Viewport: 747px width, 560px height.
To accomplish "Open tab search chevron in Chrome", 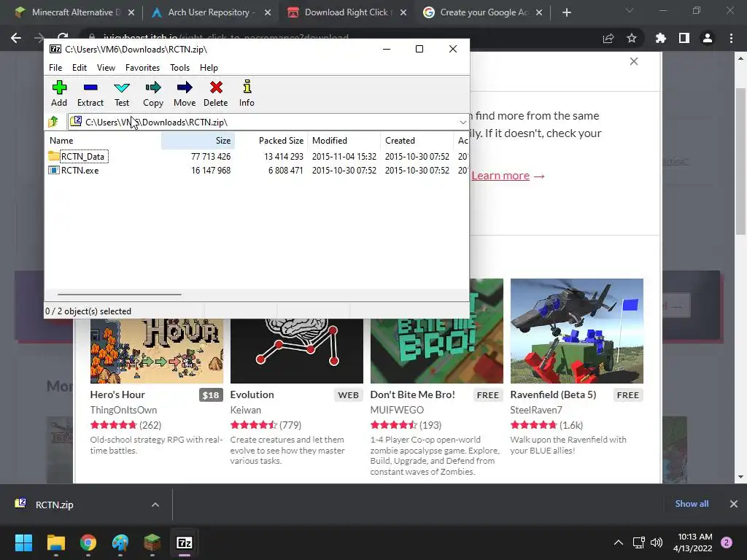I will click(630, 10).
